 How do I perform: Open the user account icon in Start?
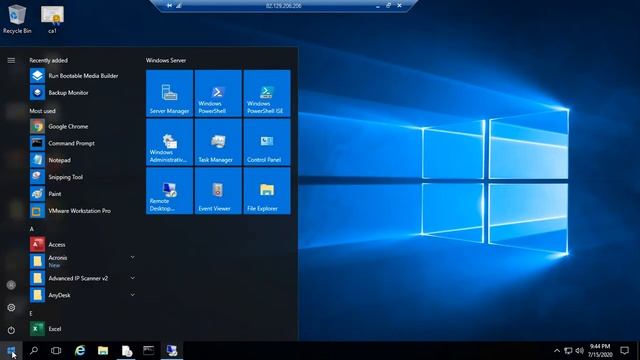click(x=11, y=285)
